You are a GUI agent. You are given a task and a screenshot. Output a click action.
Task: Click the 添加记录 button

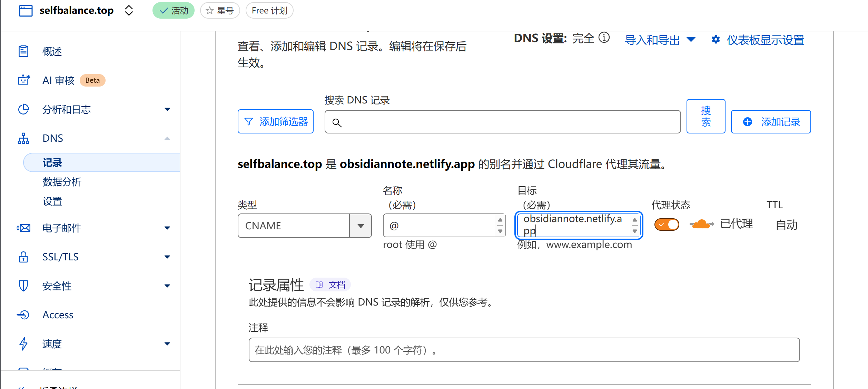[x=771, y=122]
